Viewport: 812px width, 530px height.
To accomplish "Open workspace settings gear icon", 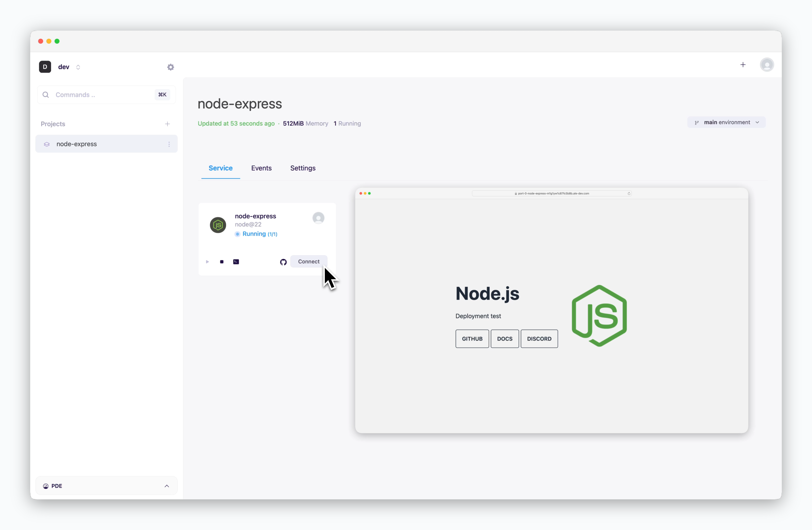I will click(171, 67).
